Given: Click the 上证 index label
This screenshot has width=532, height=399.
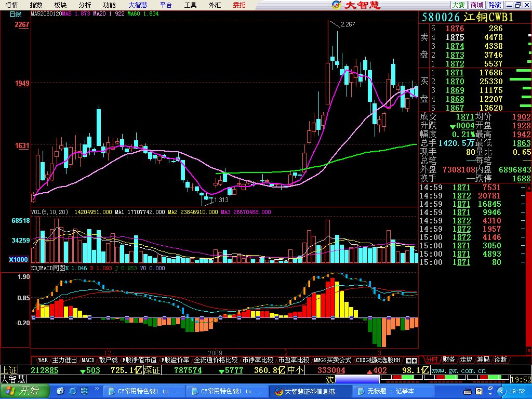Looking at the screenshot, I should [x=9, y=370].
